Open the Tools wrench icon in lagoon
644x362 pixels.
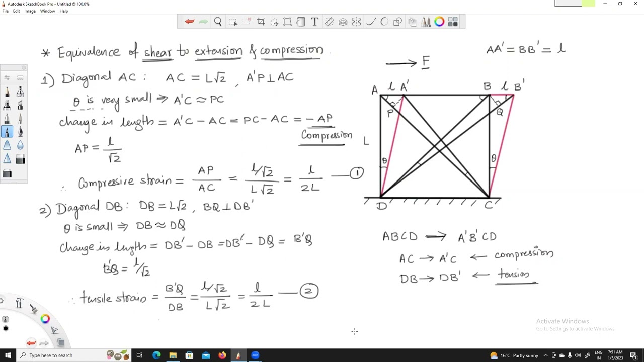19,303
